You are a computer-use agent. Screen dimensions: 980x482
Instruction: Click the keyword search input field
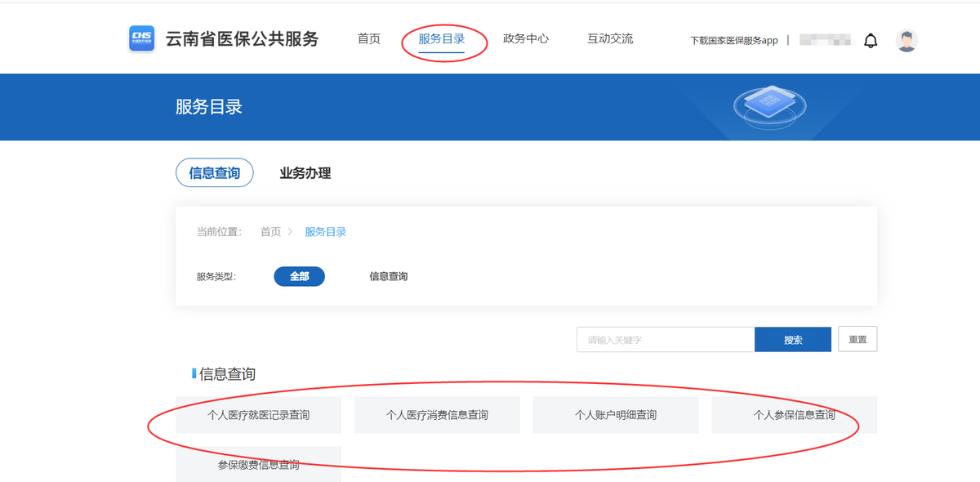point(666,339)
